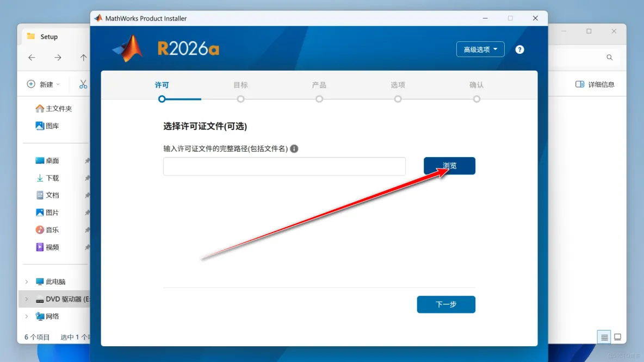Close the MathWorks Product Installer window
This screenshot has height=362, width=644.
click(x=535, y=18)
